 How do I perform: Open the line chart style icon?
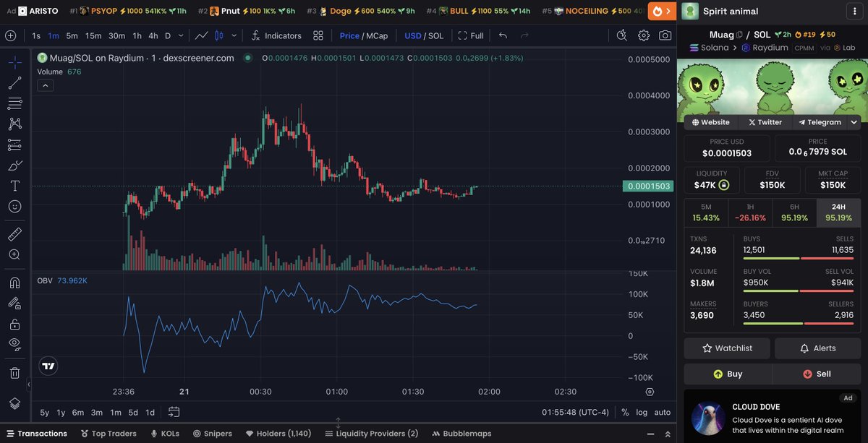pyautogui.click(x=202, y=35)
